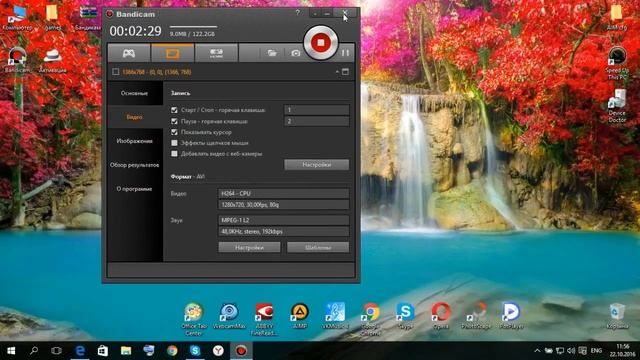Screen dimensions: 640x360
Task: Click Настройки button under the Формат section
Action: [249, 247]
